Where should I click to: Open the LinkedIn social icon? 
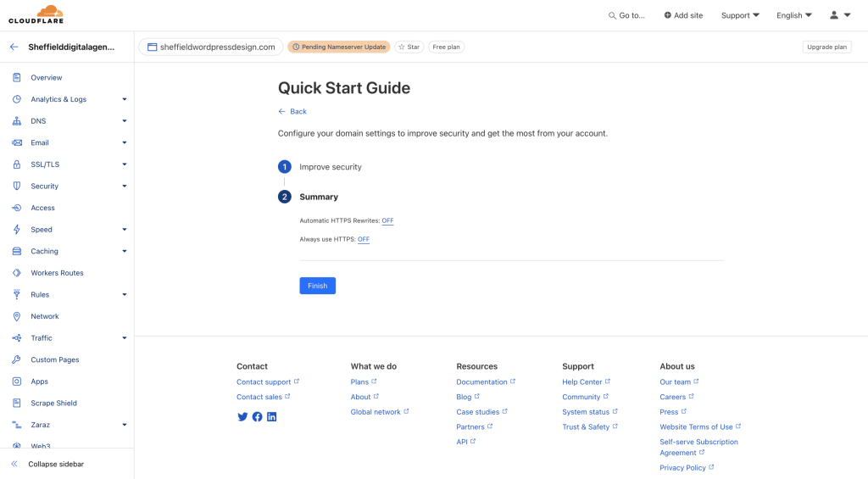pyautogui.click(x=272, y=417)
